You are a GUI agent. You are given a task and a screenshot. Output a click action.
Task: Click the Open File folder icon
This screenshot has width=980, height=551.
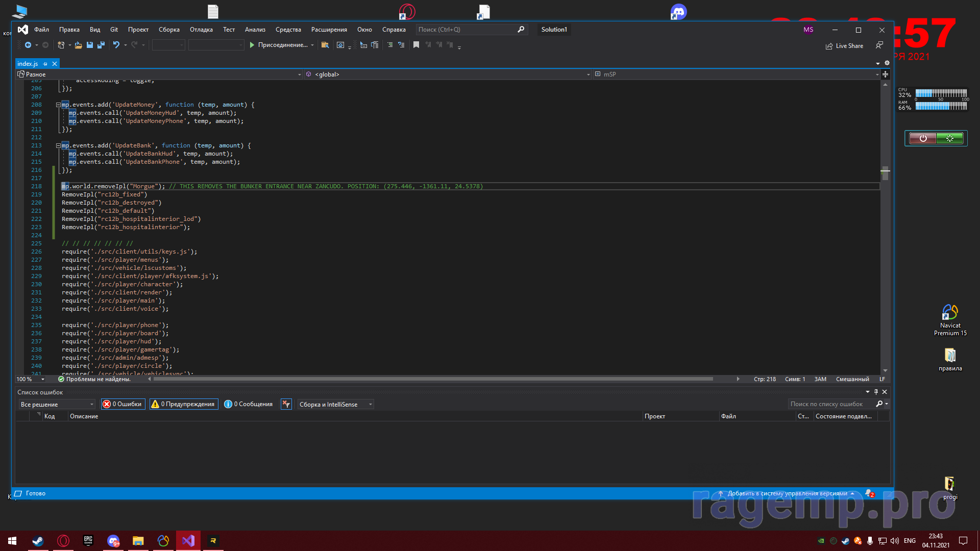point(78,45)
